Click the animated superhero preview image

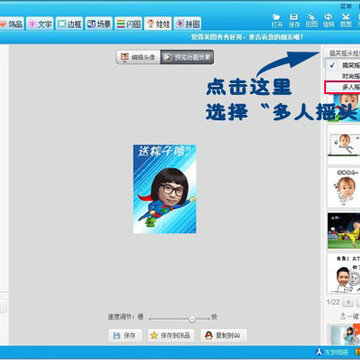tap(165, 189)
